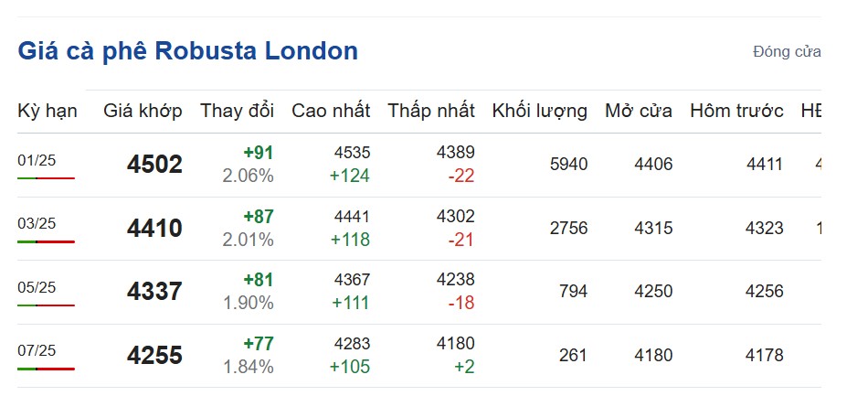The image size is (868, 396).
Task: Open the 03/25 contract term
Action: coord(37,223)
